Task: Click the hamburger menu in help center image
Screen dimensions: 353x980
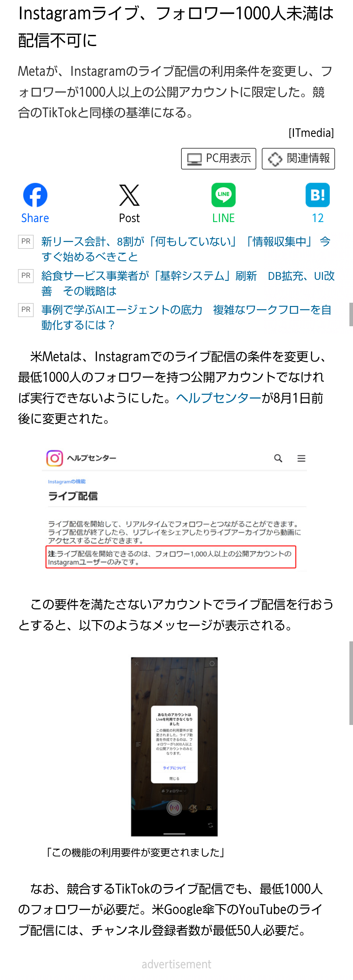Action: [x=301, y=458]
